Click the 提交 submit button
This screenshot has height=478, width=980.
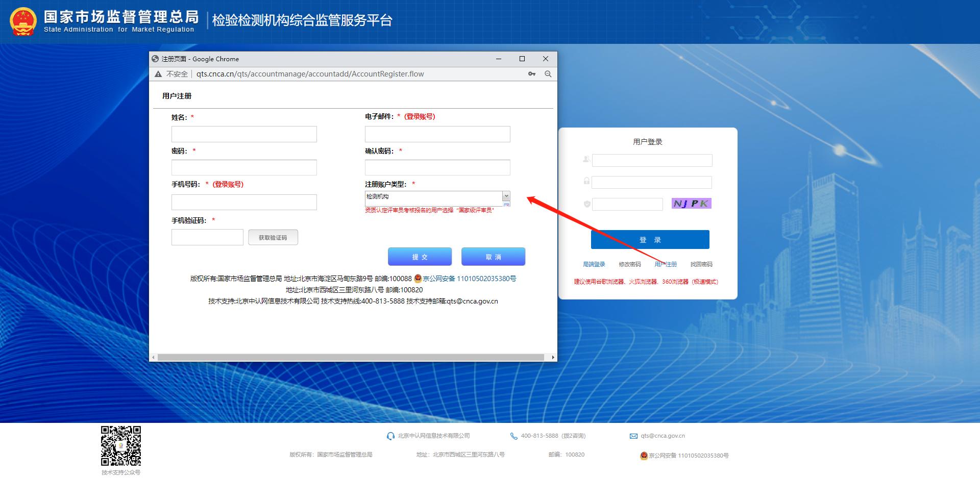click(420, 257)
